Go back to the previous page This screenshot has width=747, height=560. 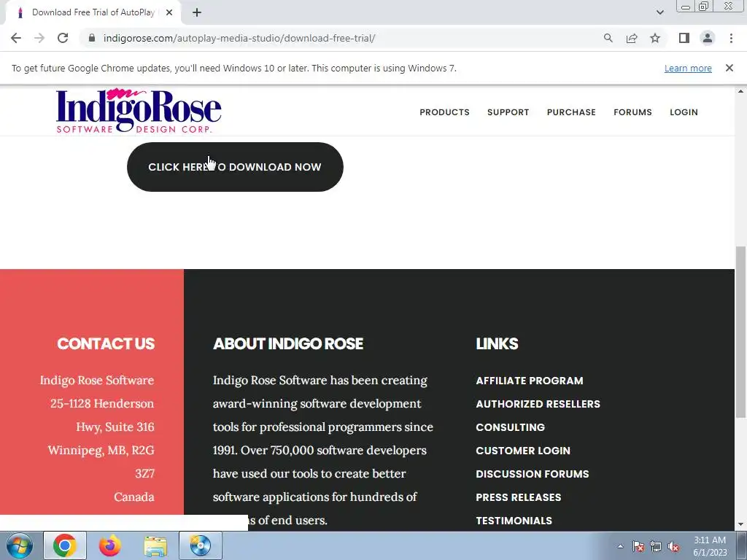pyautogui.click(x=16, y=38)
